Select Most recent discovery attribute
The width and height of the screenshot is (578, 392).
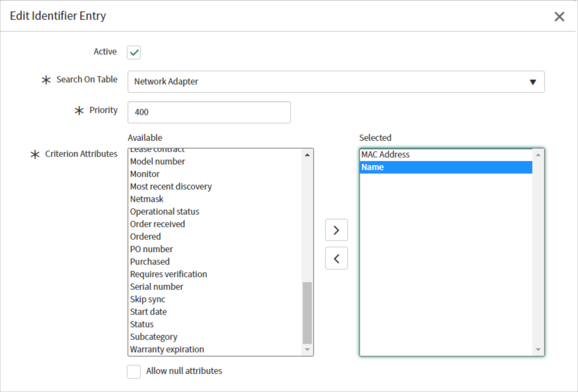pos(215,187)
